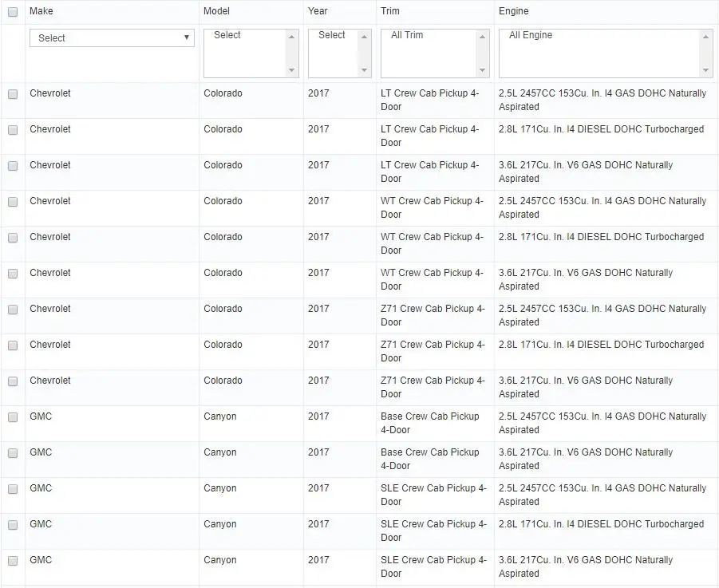Check the Colorado WT 2.5L I4 GAS row
Image resolution: width=719 pixels, height=588 pixels.
pos(13,202)
